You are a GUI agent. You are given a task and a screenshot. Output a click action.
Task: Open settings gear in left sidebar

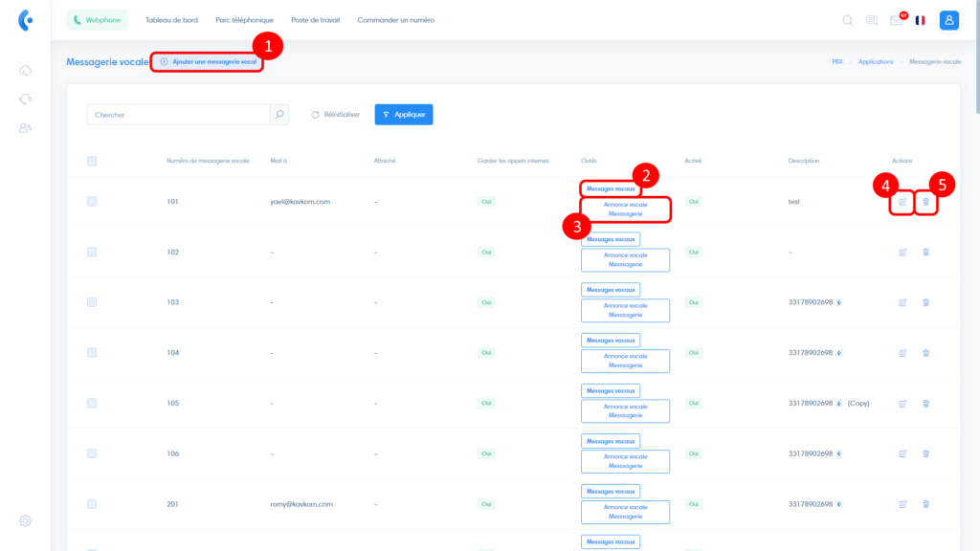tap(26, 520)
